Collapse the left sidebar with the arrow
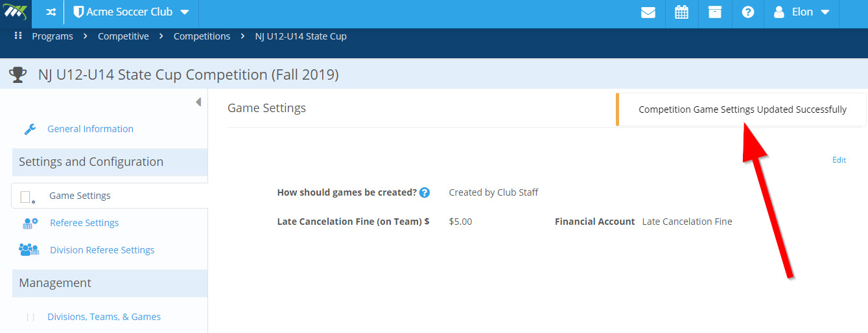868x333 pixels. click(x=198, y=102)
